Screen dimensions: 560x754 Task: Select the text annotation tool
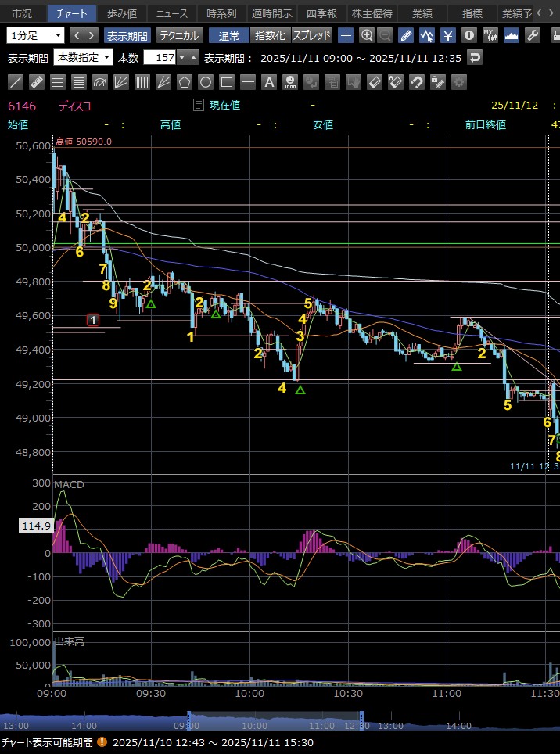pos(269,82)
